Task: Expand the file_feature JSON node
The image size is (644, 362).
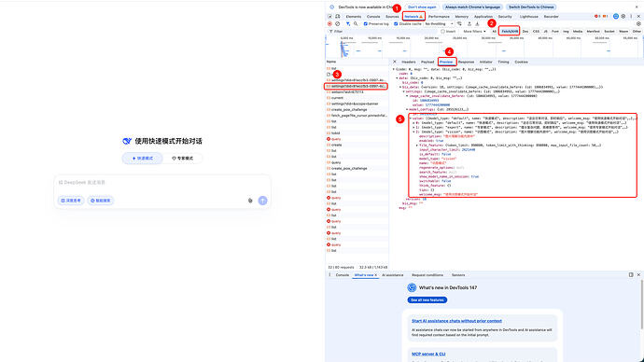Action: pos(417,146)
